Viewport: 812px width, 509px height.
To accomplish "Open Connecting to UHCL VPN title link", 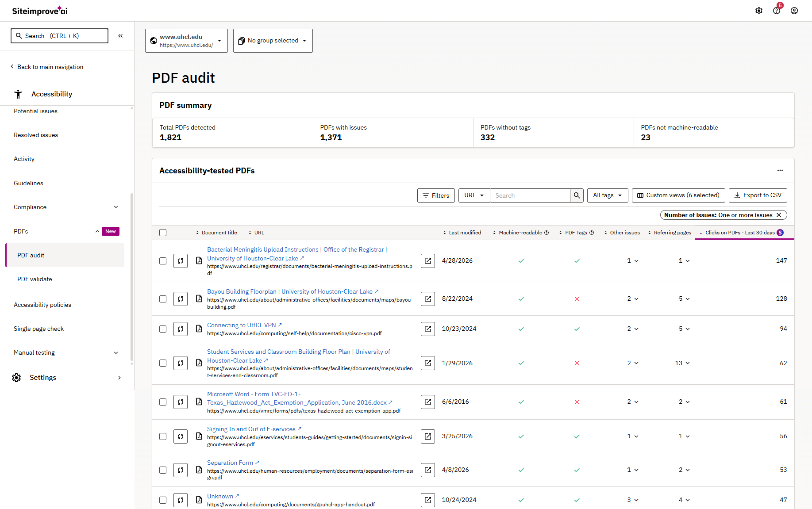I will tap(242, 325).
